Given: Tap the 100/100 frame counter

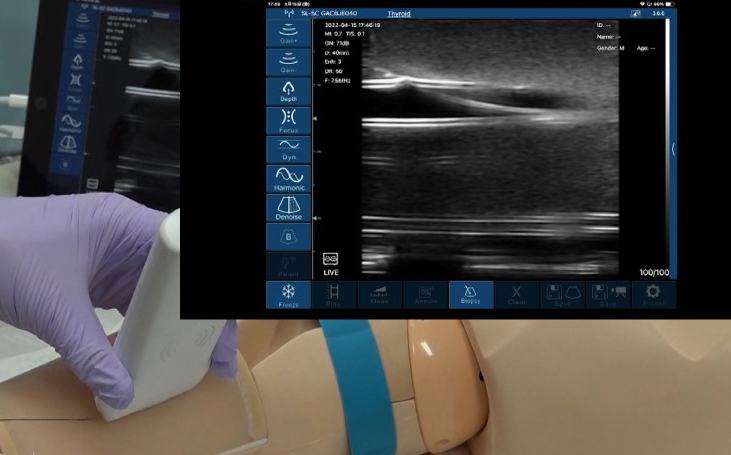Looking at the screenshot, I should [654, 272].
